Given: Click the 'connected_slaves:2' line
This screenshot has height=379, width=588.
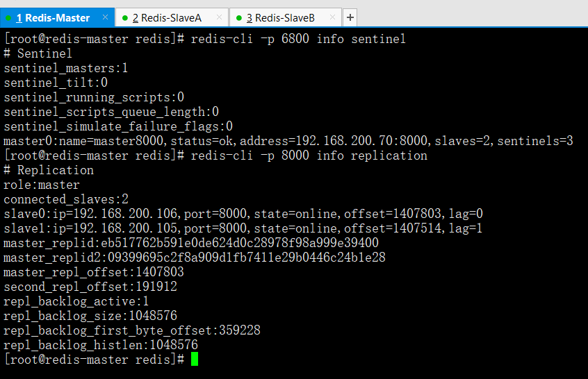Looking at the screenshot, I should pos(66,200).
